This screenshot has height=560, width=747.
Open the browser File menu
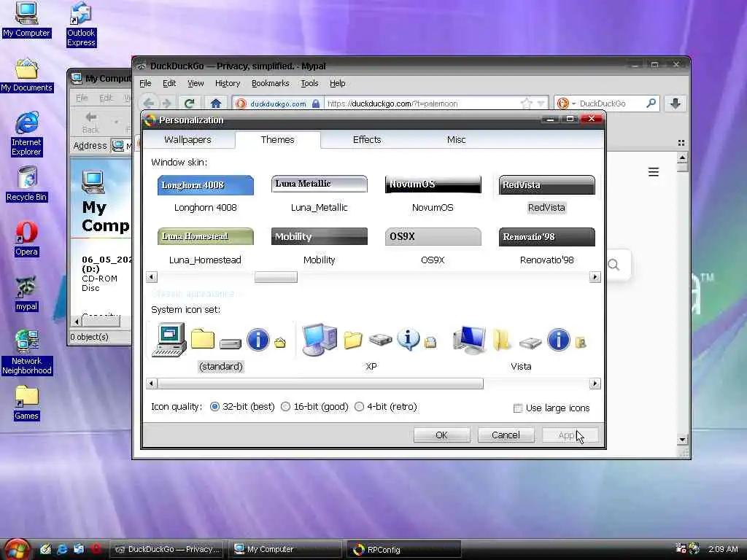[145, 83]
